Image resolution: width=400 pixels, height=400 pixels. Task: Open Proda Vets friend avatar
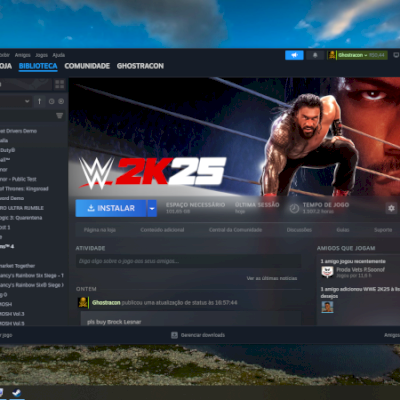[327, 272]
